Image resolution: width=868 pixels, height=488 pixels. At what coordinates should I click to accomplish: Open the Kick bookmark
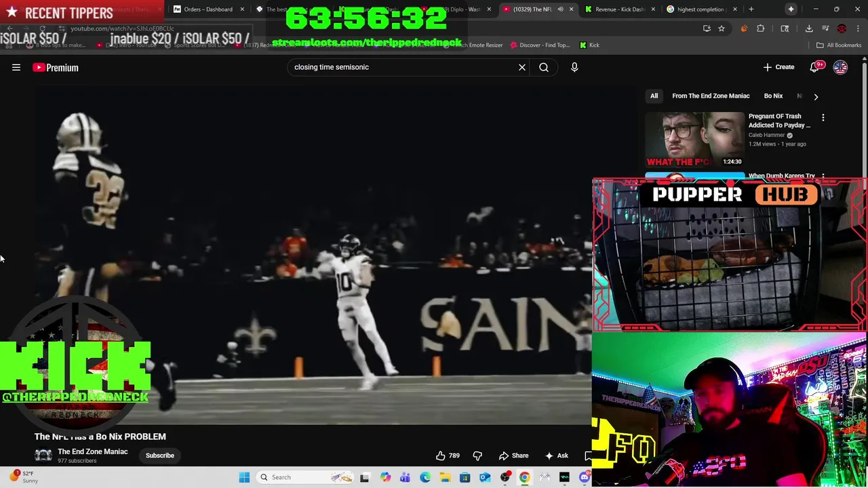click(x=589, y=45)
